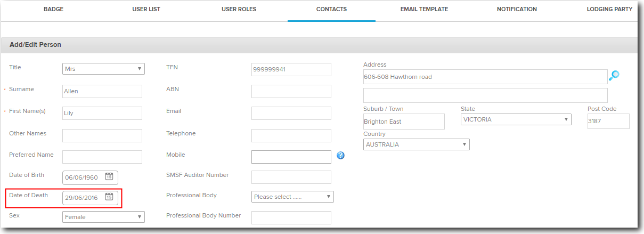Click the address search magnifier icon
The image size is (644, 234).
pyautogui.click(x=614, y=76)
